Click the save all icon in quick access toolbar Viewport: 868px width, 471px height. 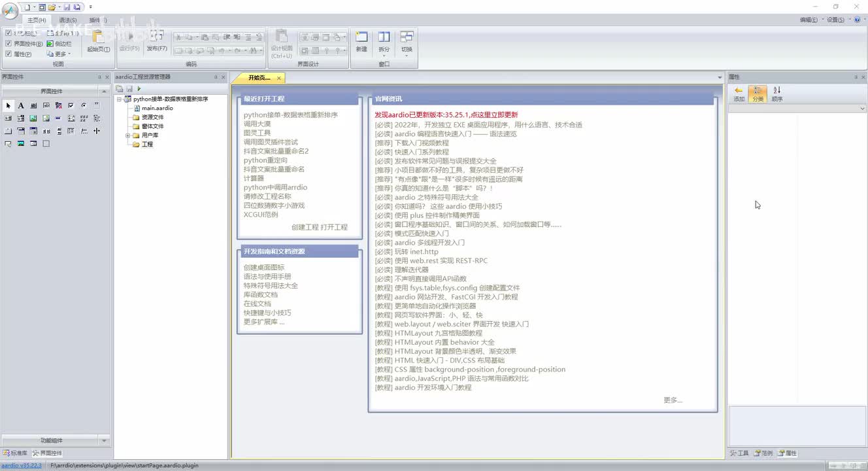click(77, 7)
